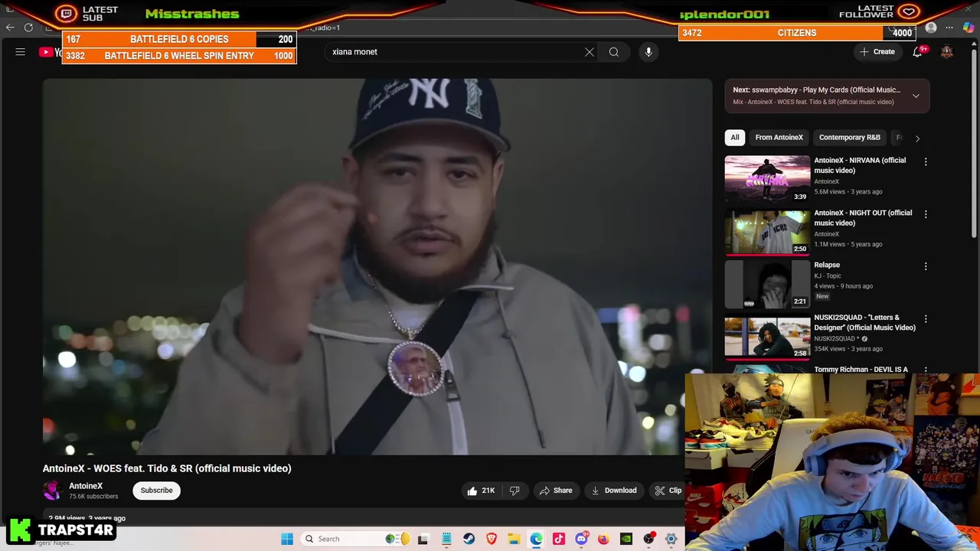Image resolution: width=980 pixels, height=551 pixels.
Task: Open options menu for Letters & Designer video
Action: coord(926,318)
